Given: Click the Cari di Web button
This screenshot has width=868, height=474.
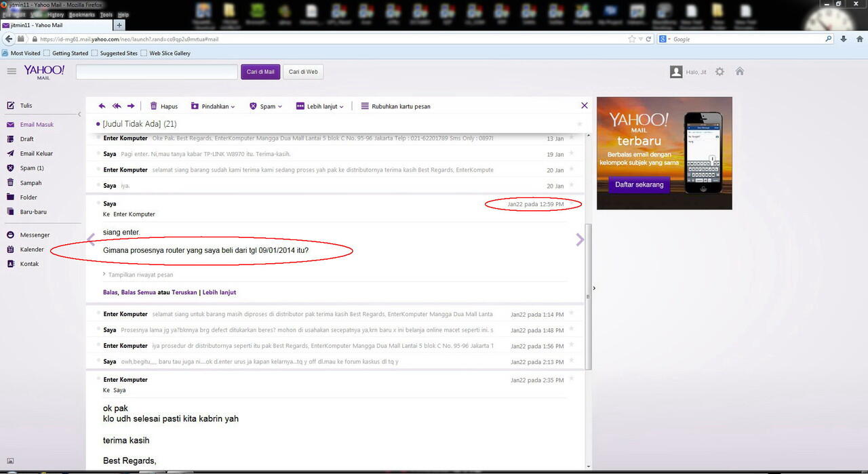Looking at the screenshot, I should [x=303, y=72].
